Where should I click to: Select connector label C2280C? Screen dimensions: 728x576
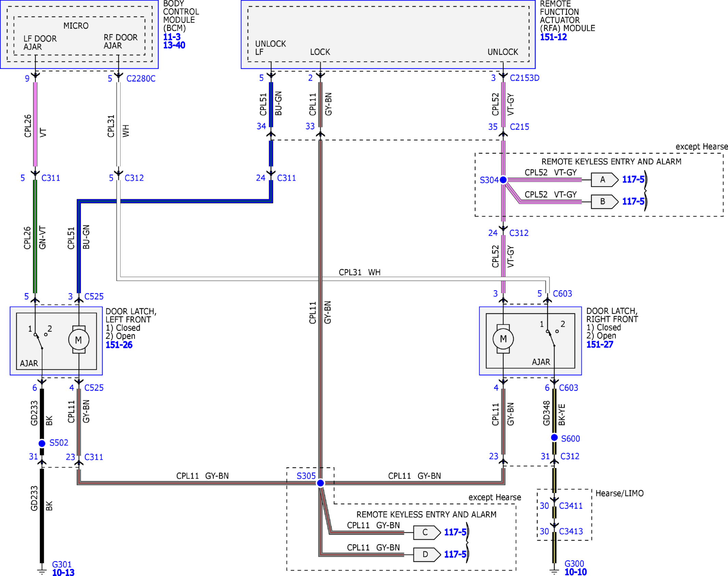tap(141, 79)
